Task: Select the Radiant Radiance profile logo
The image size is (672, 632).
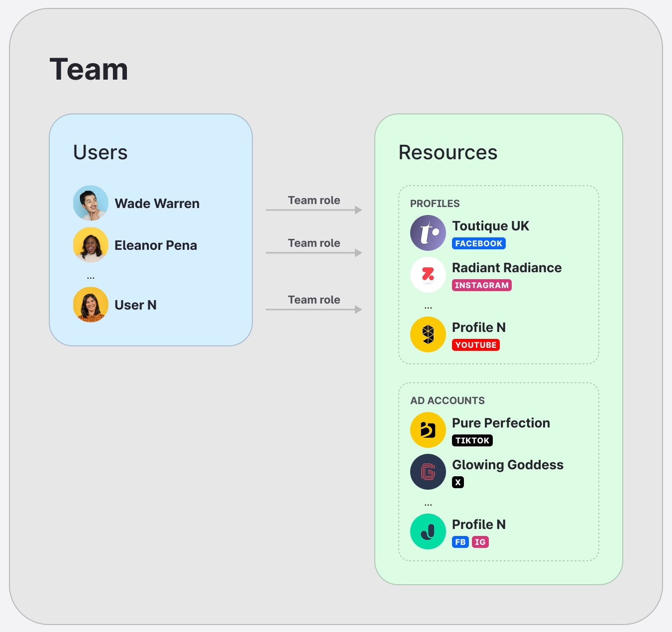Action: (428, 275)
